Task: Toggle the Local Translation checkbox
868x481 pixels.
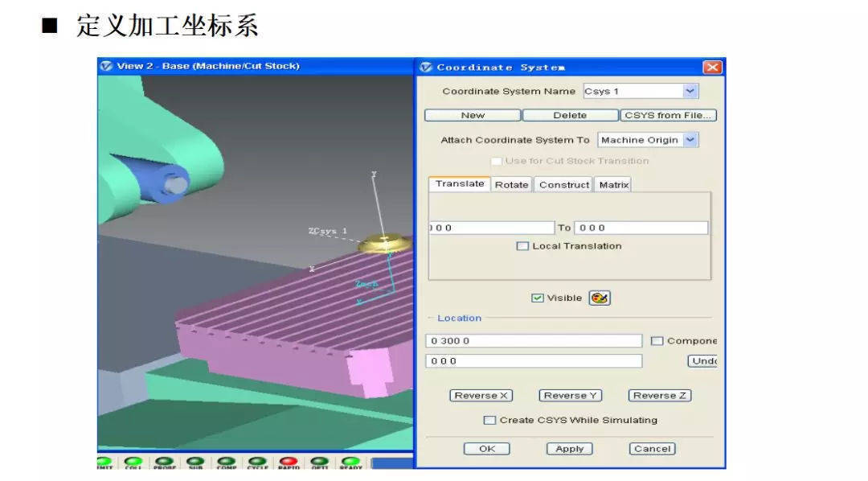Action: pyautogui.click(x=522, y=246)
